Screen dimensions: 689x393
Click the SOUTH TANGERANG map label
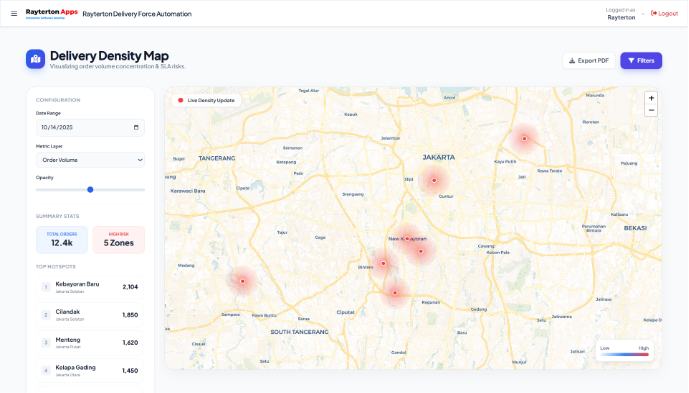(x=299, y=332)
